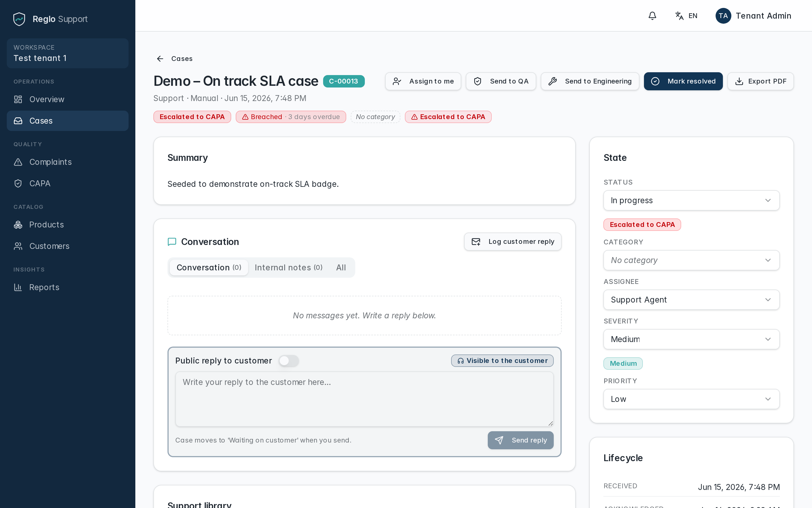Click the Send to Engineering button
This screenshot has height=508, width=812.
[590, 81]
